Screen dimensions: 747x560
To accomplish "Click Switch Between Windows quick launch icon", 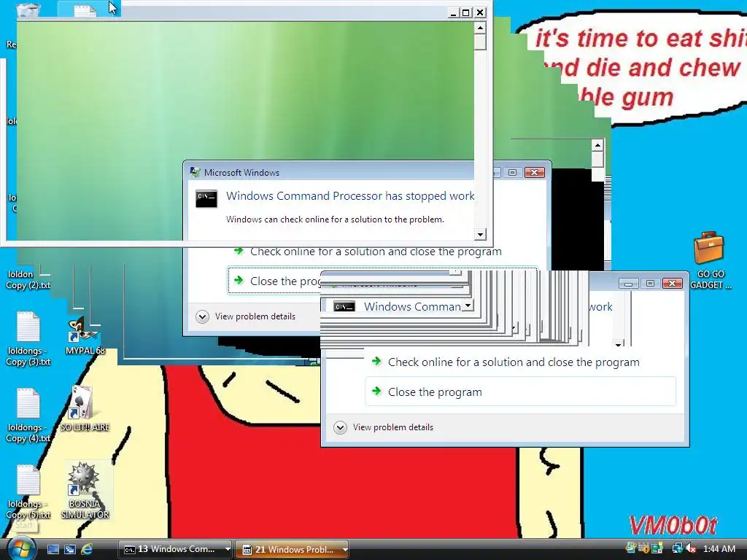I will point(70,550).
